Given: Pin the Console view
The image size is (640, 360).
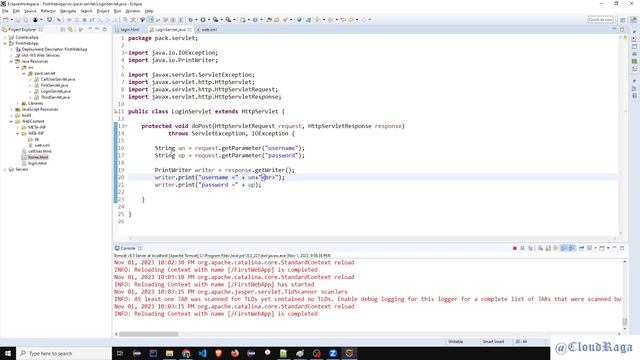Looking at the screenshot, I should (x=582, y=248).
